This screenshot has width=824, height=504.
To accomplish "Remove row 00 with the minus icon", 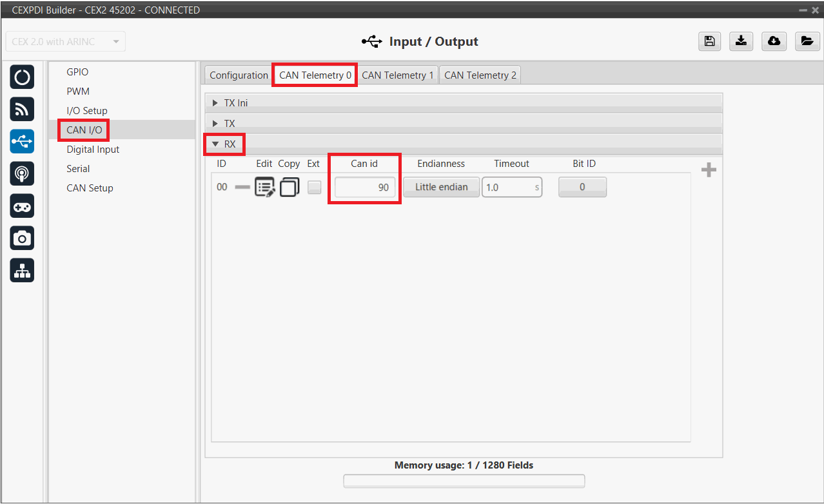I will point(242,188).
